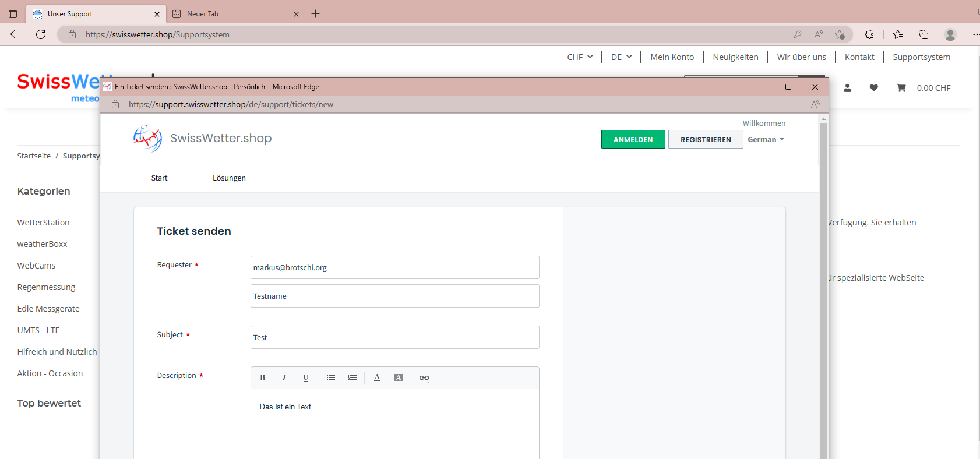Click the REGISTRIEREN button
The image size is (980, 459).
click(706, 140)
